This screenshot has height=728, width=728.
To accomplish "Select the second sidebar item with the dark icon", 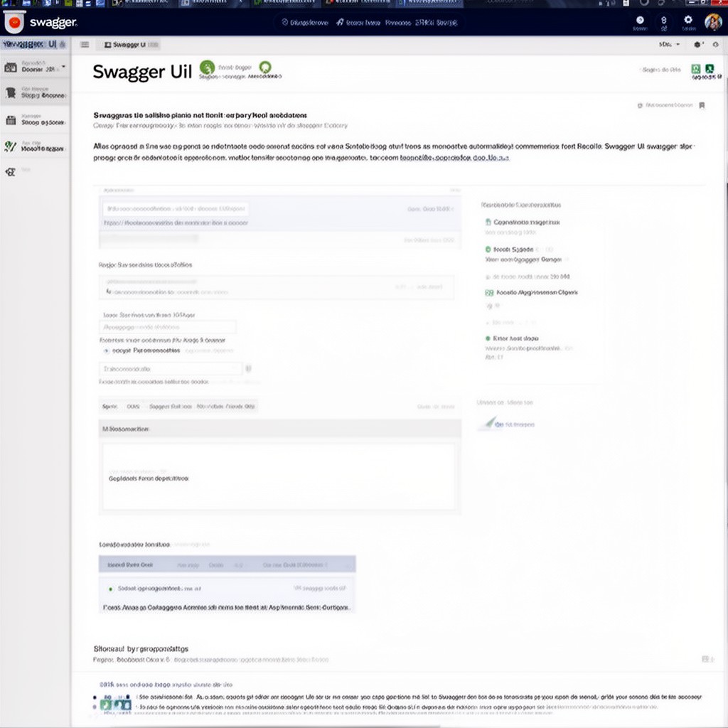I will click(x=35, y=92).
